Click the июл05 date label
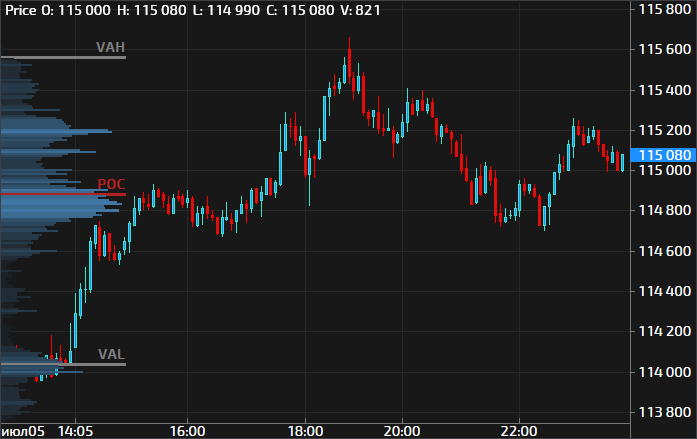697x439 pixels. pyautogui.click(x=23, y=431)
